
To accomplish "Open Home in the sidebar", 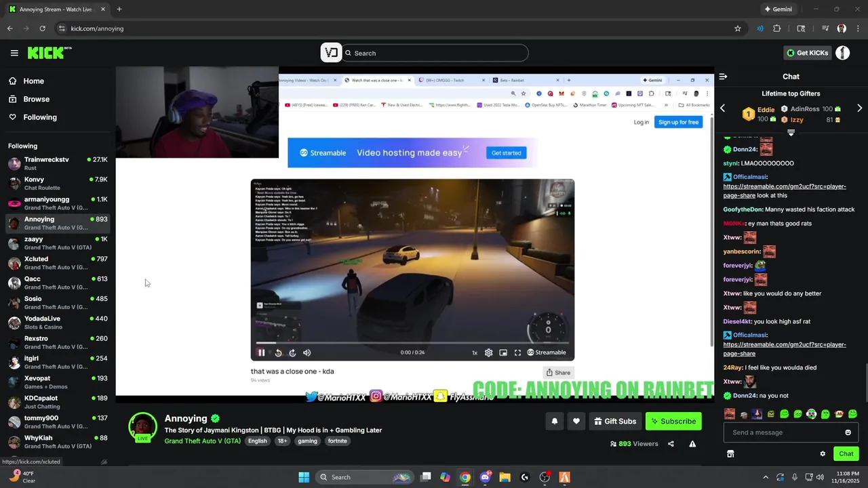I will pyautogui.click(x=33, y=81).
